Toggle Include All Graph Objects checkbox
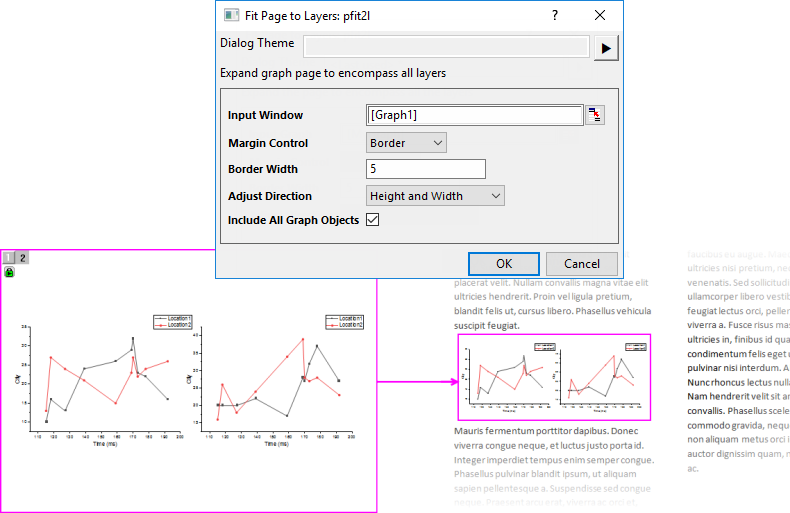 373,220
